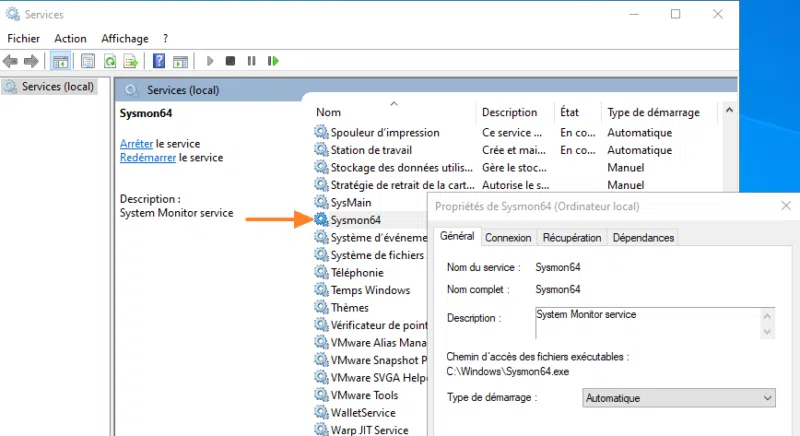Click the gear icon of VMware SVGA Helper
800x436 pixels.
pos(321,377)
